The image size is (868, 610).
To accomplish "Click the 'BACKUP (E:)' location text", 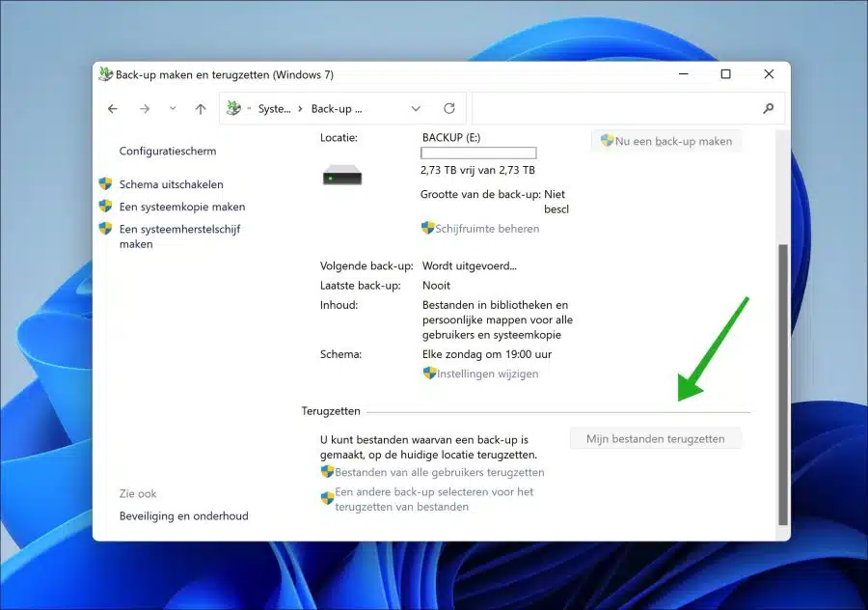I will click(451, 137).
